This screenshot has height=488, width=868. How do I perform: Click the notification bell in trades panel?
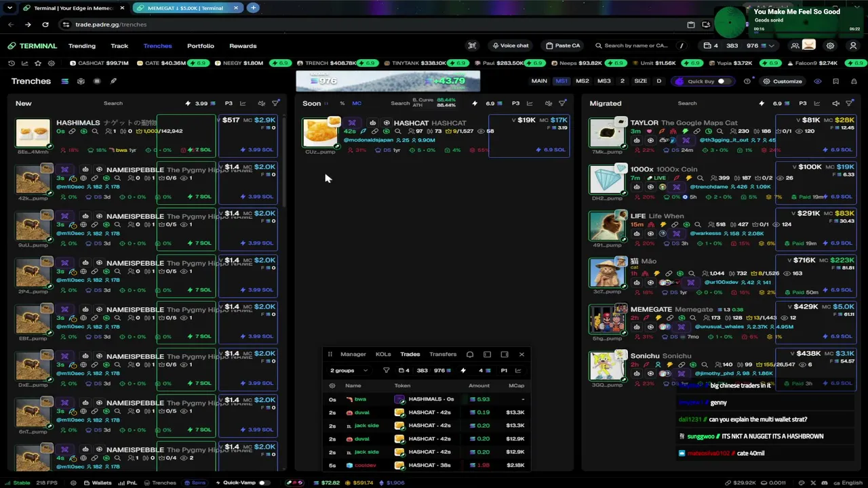[x=469, y=354]
